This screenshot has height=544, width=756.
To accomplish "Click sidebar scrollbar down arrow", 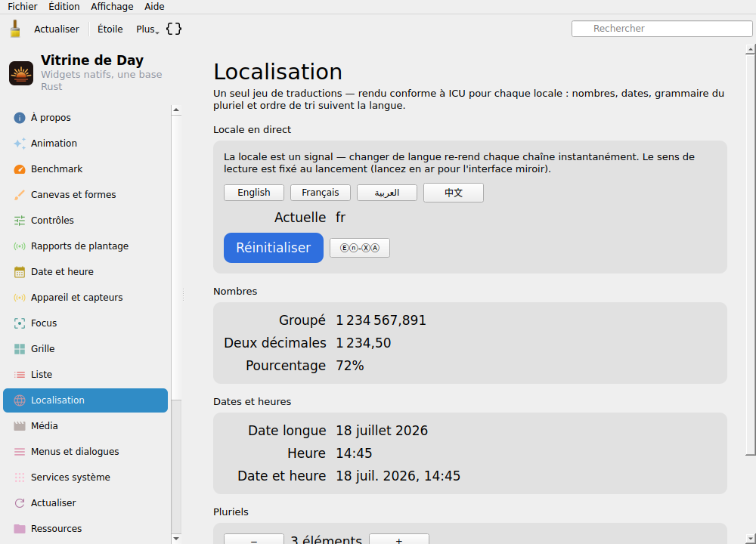I will tap(176, 538).
